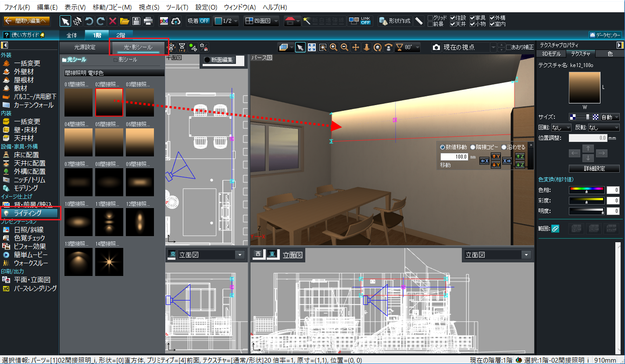Click the cloud upload icon

pyautogui.click(x=176, y=21)
